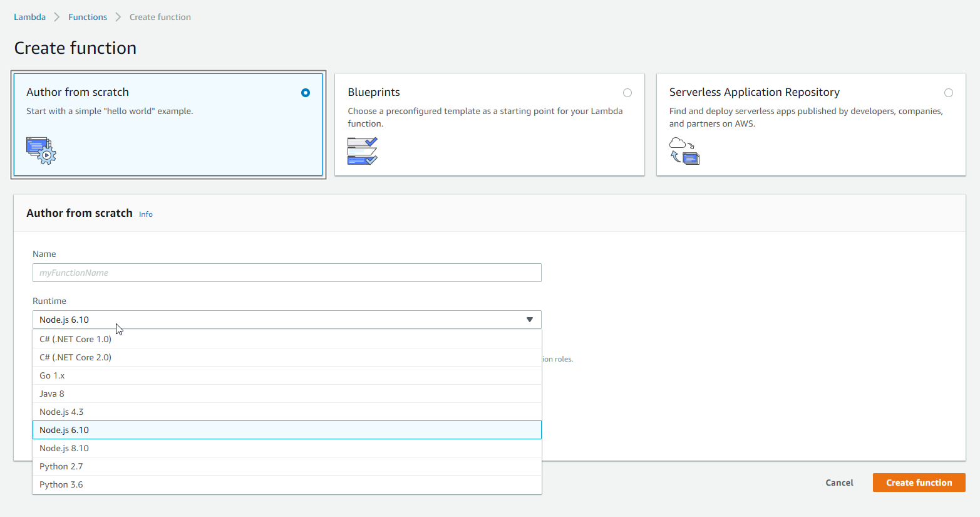Choose C# (.NET Core 1.0) runtime

tap(287, 339)
